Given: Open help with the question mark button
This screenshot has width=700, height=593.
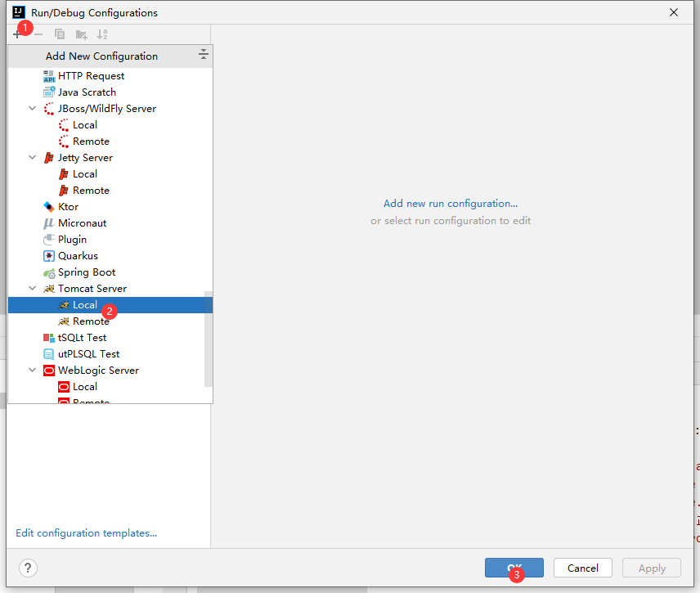Looking at the screenshot, I should (x=28, y=568).
